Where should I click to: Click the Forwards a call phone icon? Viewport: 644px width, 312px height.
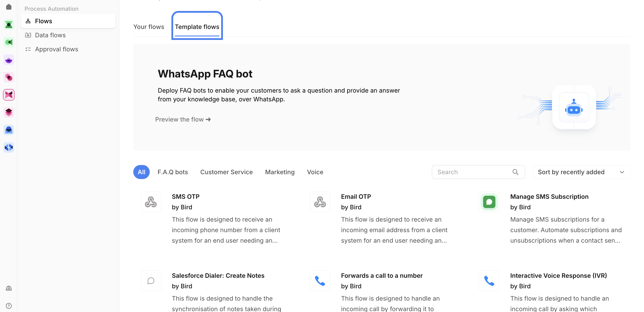coord(320,281)
